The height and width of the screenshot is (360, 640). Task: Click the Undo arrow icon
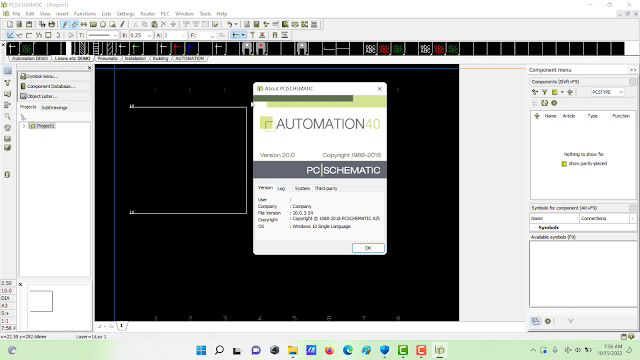tap(229, 24)
